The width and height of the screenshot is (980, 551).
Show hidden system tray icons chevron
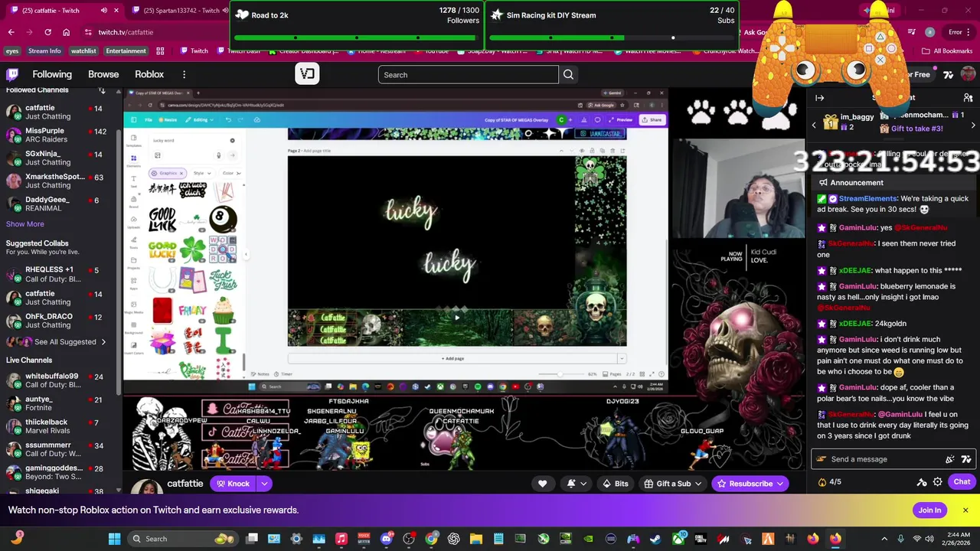[884, 539]
